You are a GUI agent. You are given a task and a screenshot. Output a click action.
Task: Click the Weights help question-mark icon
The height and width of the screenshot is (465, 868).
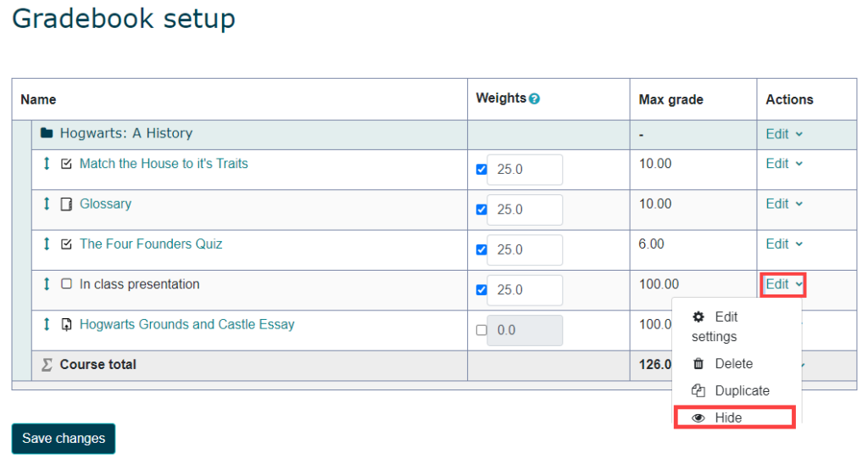click(x=534, y=99)
